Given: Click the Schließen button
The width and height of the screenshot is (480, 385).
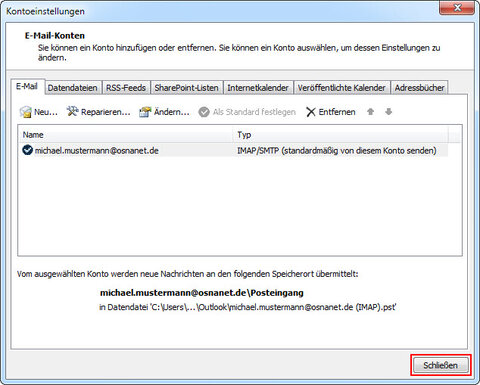Looking at the screenshot, I should [441, 365].
